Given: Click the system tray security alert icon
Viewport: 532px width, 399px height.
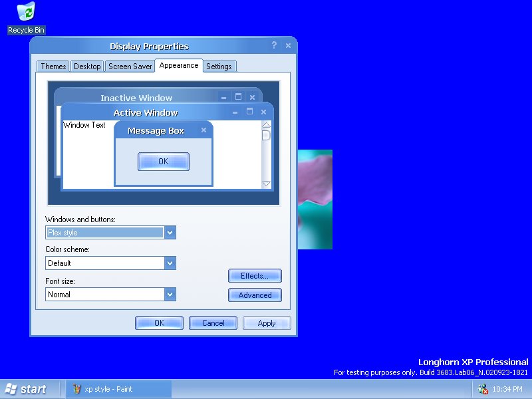Looking at the screenshot, I should click(x=483, y=389).
